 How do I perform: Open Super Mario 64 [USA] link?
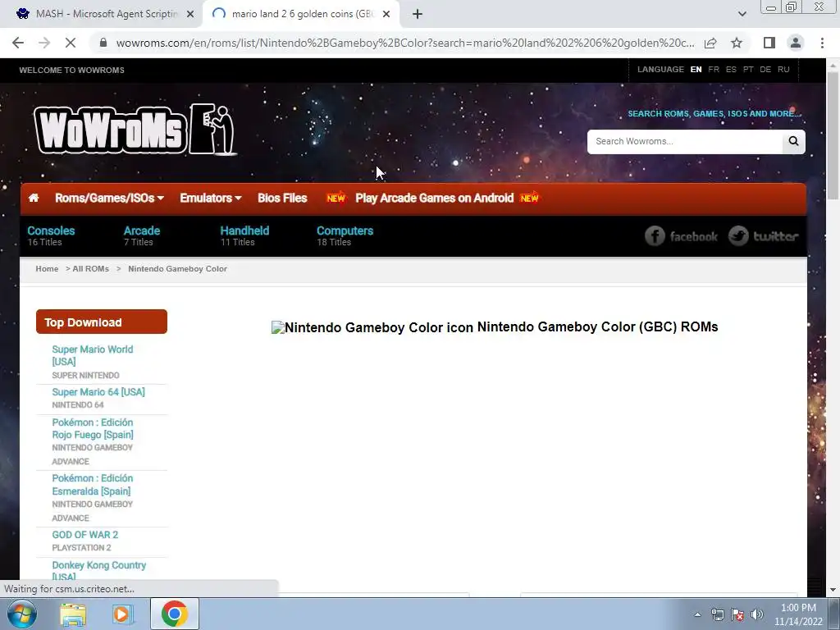[x=98, y=392]
